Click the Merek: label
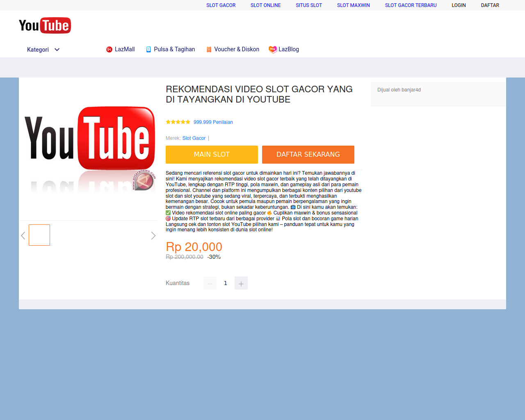The height and width of the screenshot is (420, 525). tap(173, 138)
